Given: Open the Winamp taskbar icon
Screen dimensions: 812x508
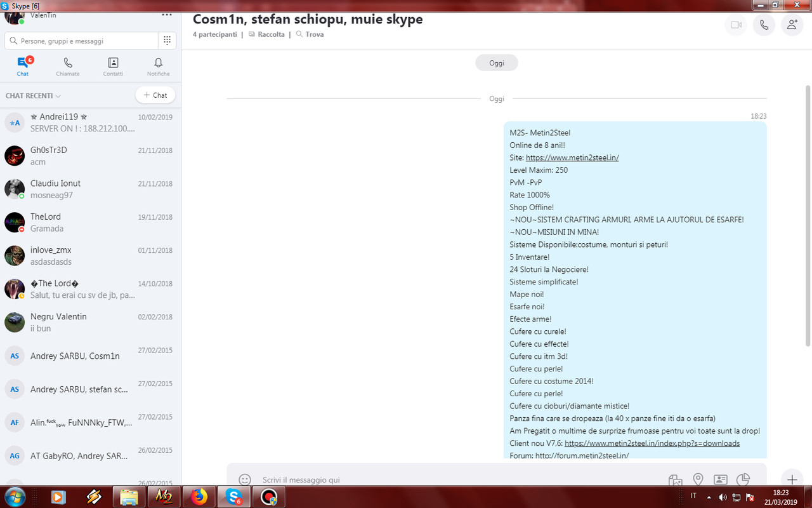Looking at the screenshot, I should click(x=94, y=497).
